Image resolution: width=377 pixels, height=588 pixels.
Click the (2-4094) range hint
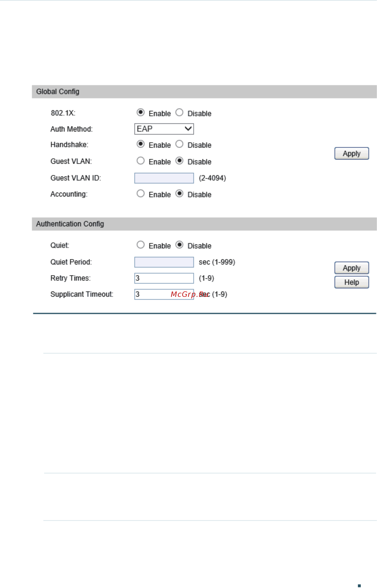coord(212,178)
